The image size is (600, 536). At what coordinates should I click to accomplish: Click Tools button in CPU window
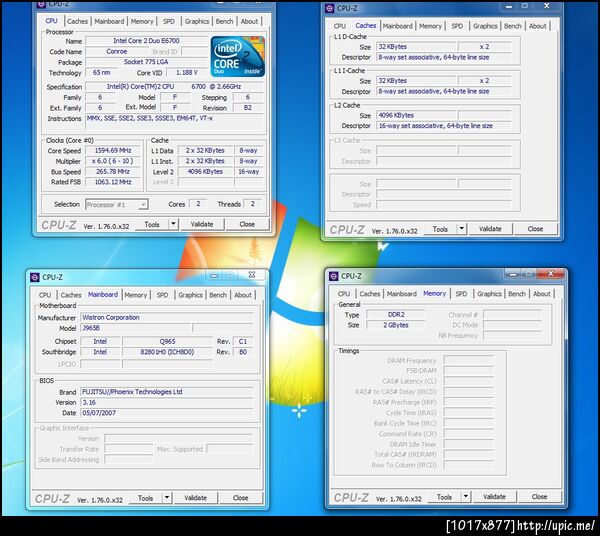pyautogui.click(x=152, y=224)
